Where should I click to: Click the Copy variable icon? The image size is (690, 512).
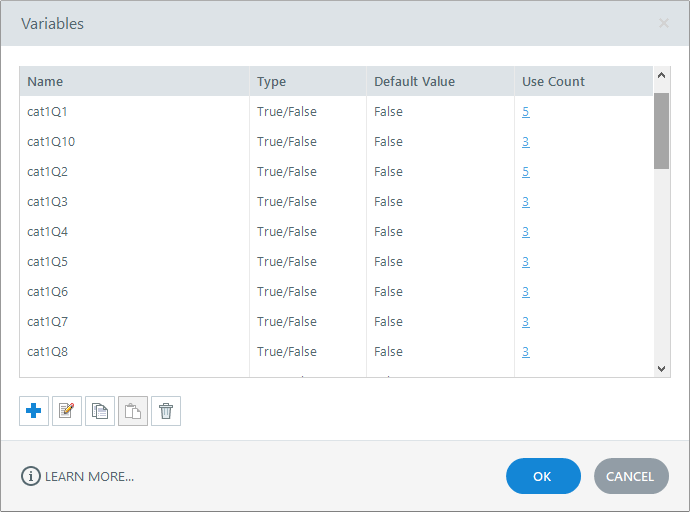coord(100,411)
